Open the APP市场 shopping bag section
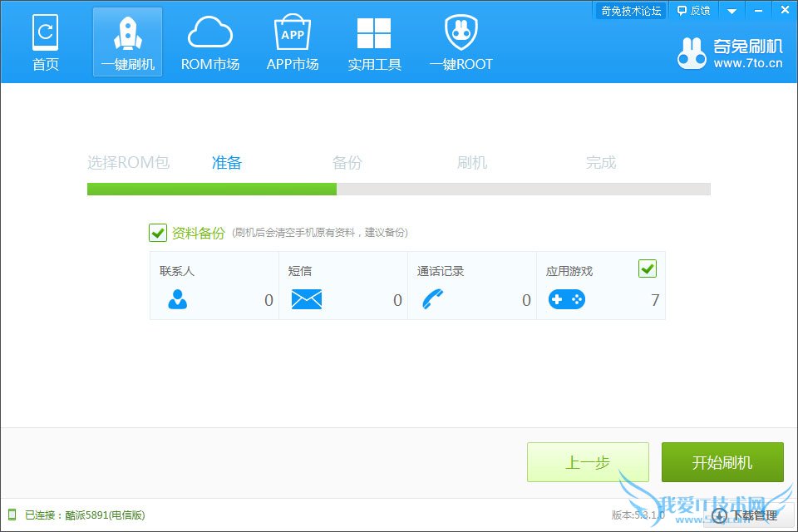798x532 pixels. pyautogui.click(x=293, y=42)
